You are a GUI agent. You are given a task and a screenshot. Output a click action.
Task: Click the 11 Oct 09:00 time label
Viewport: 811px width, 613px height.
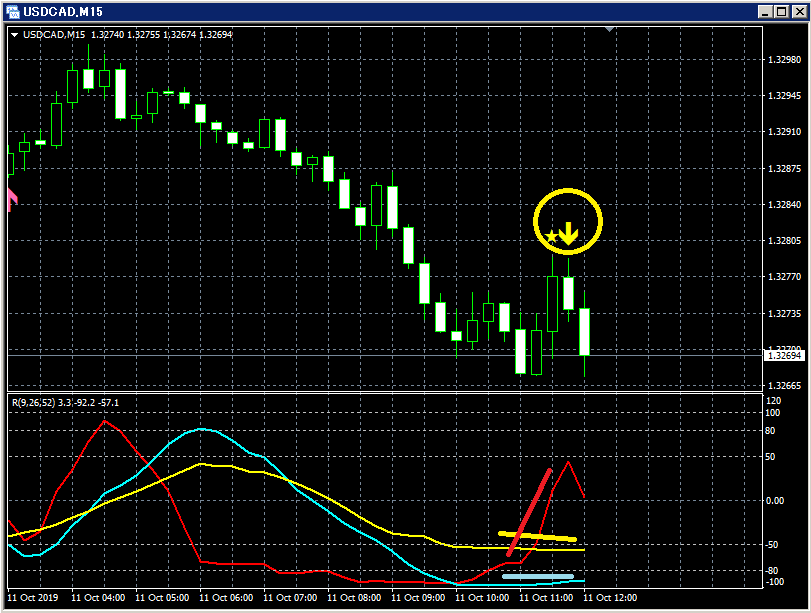pyautogui.click(x=418, y=598)
